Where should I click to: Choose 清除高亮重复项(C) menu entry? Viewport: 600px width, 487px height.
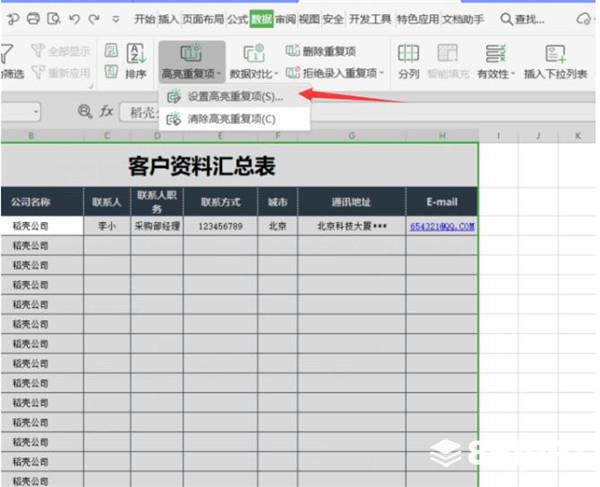pyautogui.click(x=234, y=119)
